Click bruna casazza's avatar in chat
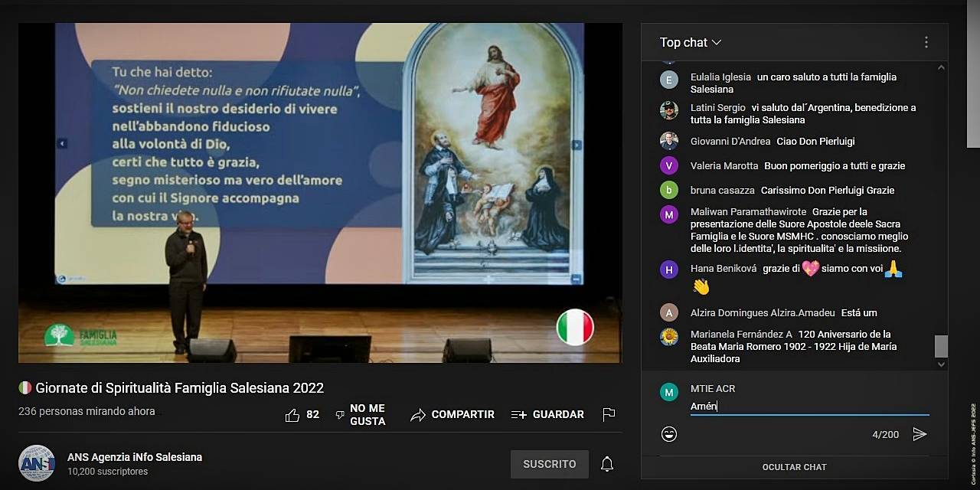 point(669,190)
